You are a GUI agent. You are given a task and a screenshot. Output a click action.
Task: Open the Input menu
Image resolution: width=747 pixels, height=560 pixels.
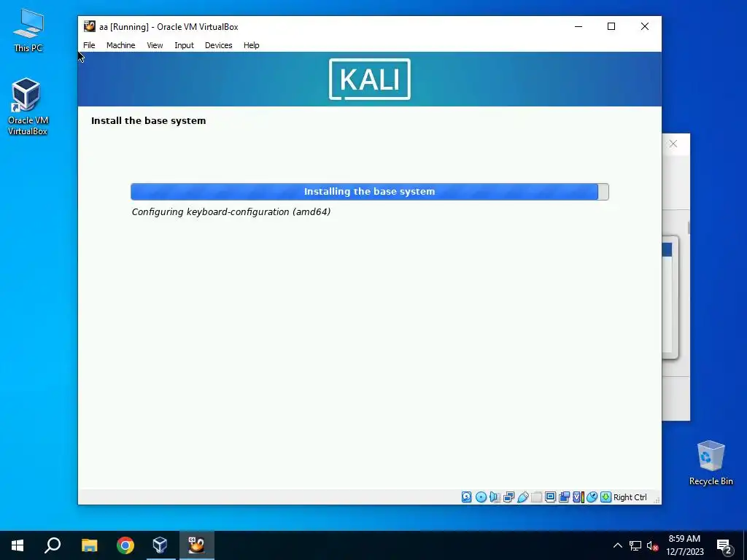(x=184, y=45)
